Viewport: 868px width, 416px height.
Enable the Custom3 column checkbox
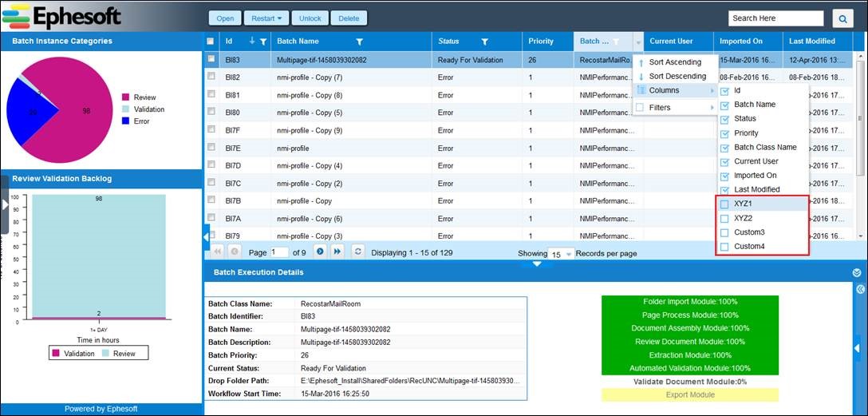pyautogui.click(x=724, y=232)
